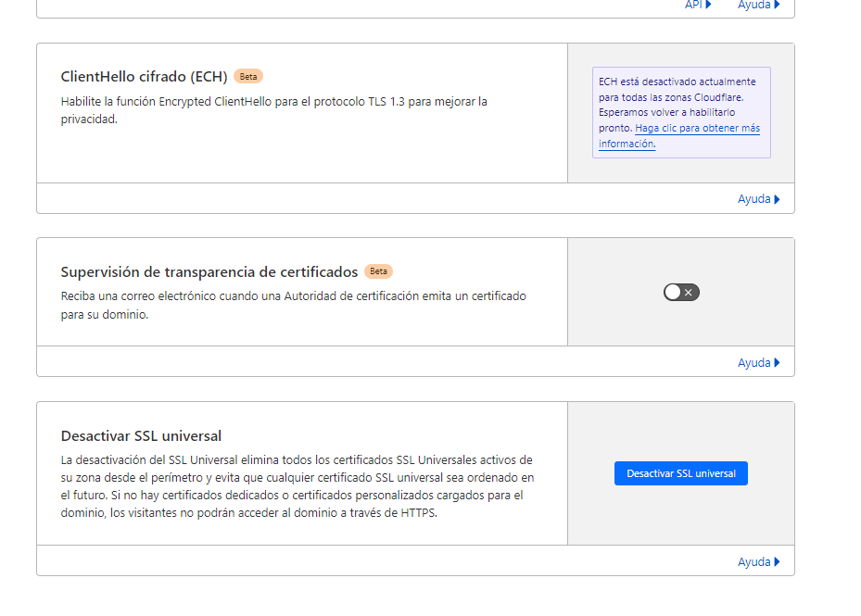Open the API link at the top
This screenshot has width=861, height=616.
[693, 5]
